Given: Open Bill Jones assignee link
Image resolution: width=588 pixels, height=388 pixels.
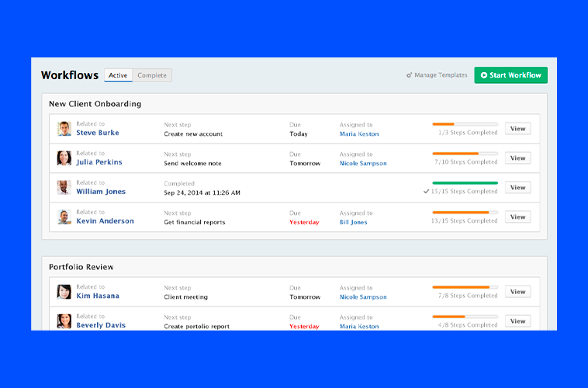Looking at the screenshot, I should tap(354, 223).
